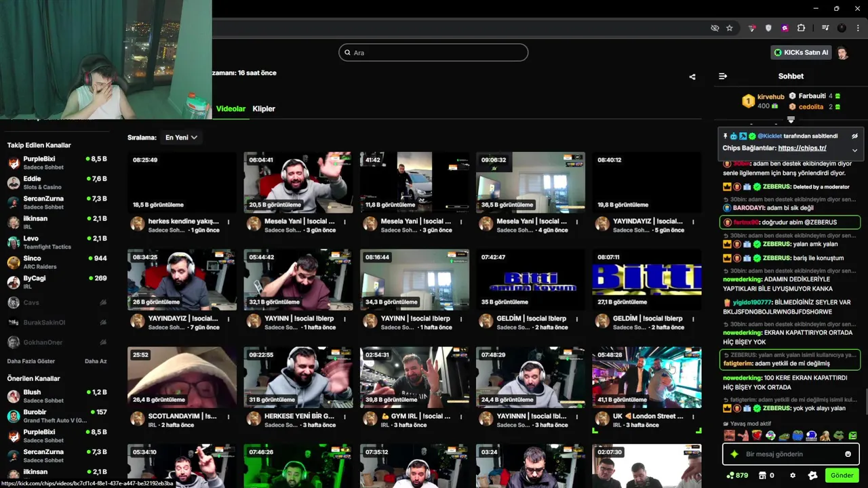The height and width of the screenshot is (488, 868).
Task: Click KICKs Satın Al button
Action: 801,52
